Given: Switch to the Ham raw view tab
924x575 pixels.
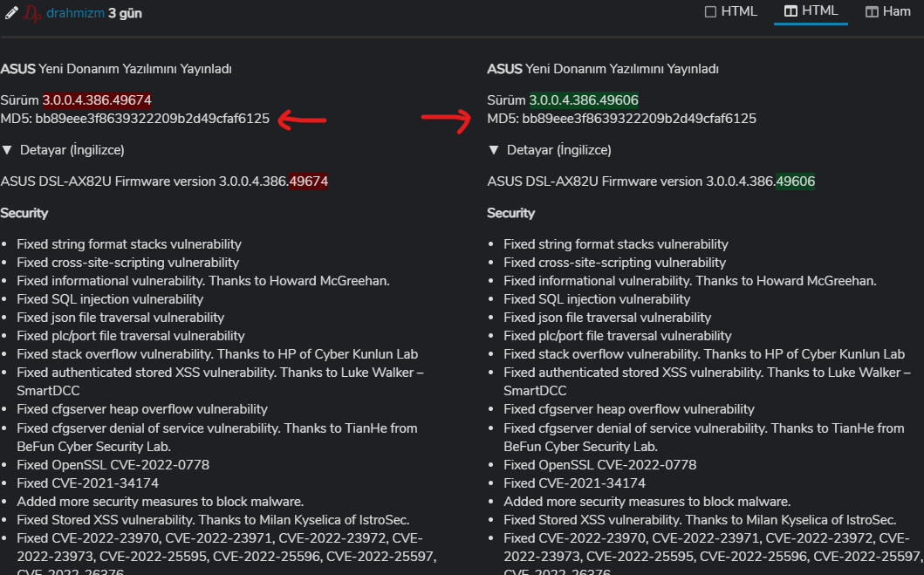Looking at the screenshot, I should [888, 11].
